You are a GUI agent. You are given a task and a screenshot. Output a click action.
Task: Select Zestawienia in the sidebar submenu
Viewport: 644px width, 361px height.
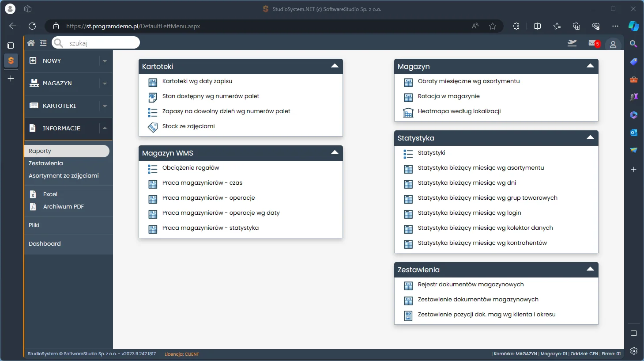click(46, 163)
